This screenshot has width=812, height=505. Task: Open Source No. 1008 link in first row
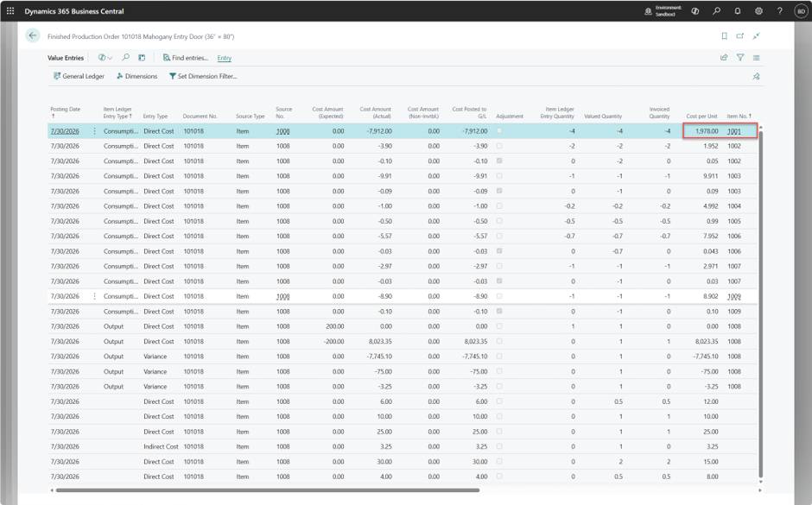282,131
